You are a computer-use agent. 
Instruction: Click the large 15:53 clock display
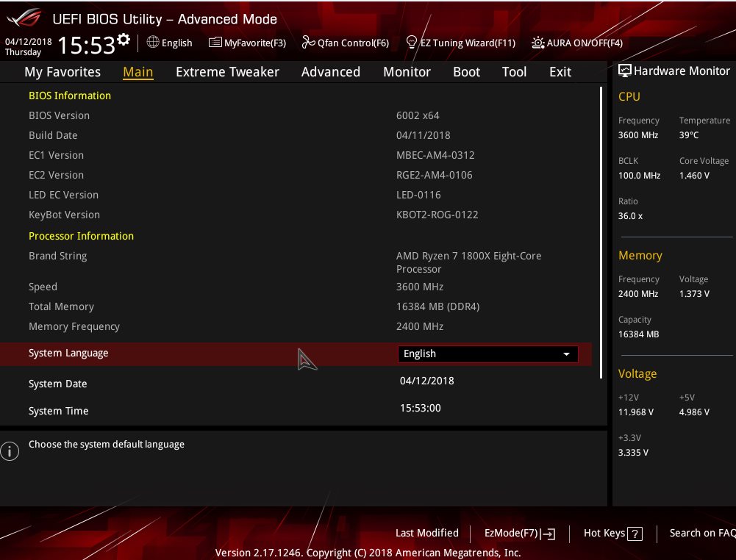86,46
